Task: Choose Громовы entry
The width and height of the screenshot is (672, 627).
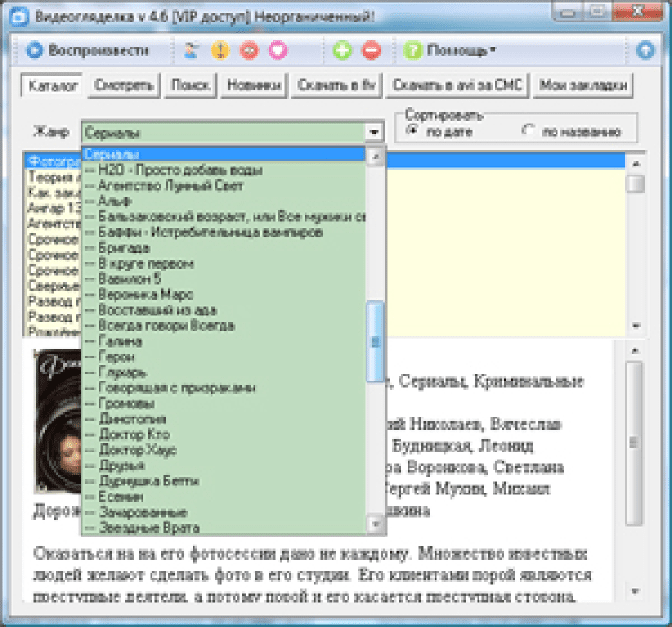Action: pyautogui.click(x=223, y=403)
